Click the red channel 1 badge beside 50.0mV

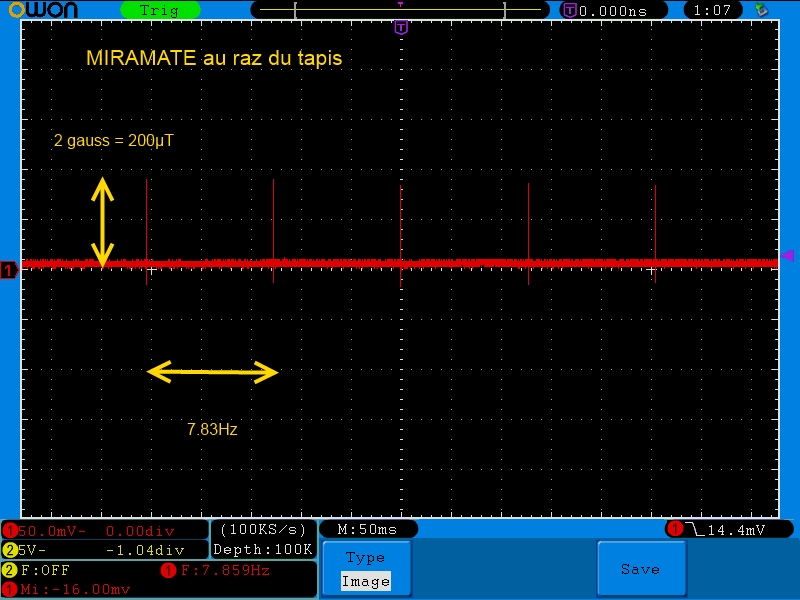coord(9,531)
